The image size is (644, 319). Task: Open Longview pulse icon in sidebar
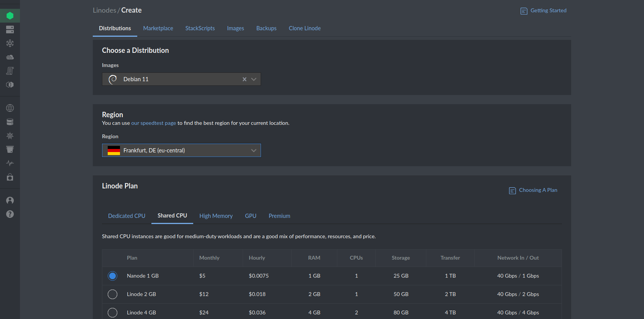click(10, 163)
